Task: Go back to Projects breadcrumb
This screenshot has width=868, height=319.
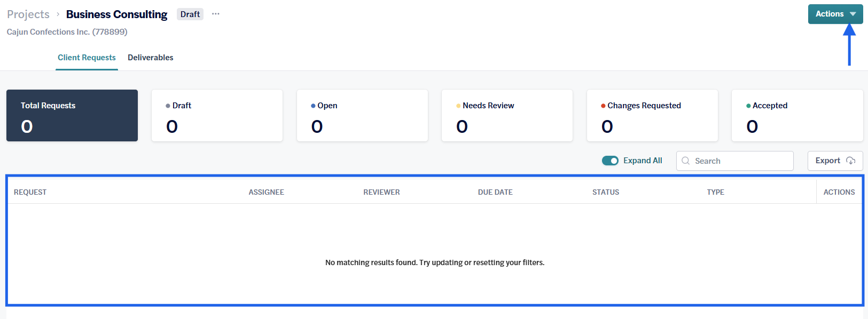Action: [x=28, y=14]
